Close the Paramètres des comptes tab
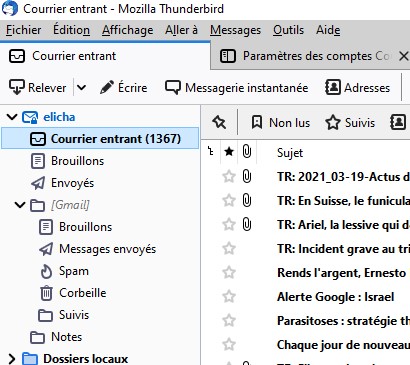Screen dimensions: 410x365 coord(404,56)
